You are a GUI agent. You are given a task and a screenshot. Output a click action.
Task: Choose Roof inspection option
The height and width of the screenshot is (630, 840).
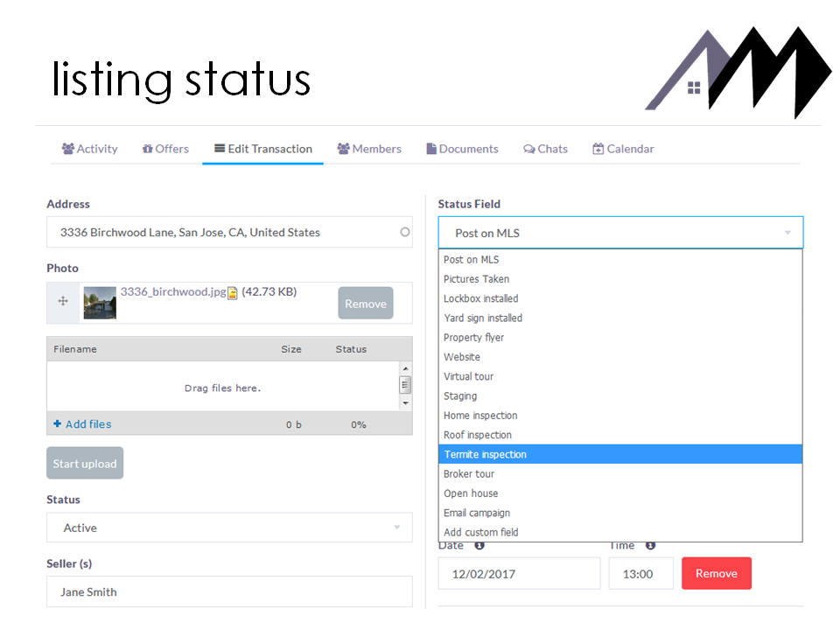tap(620, 435)
